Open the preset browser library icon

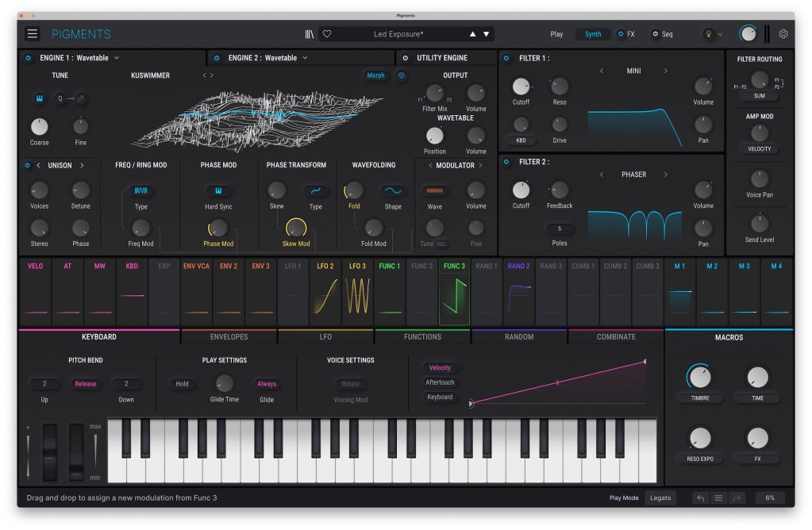click(x=310, y=34)
